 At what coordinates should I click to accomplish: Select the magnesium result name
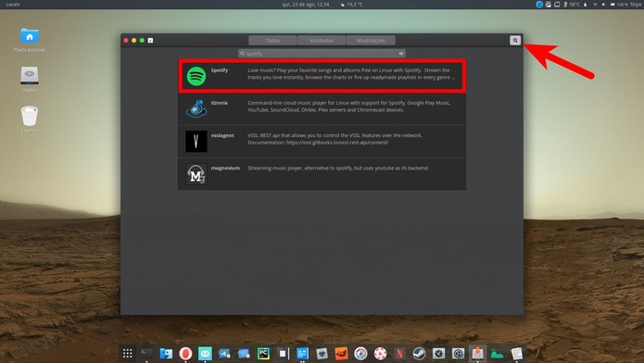pyautogui.click(x=225, y=168)
